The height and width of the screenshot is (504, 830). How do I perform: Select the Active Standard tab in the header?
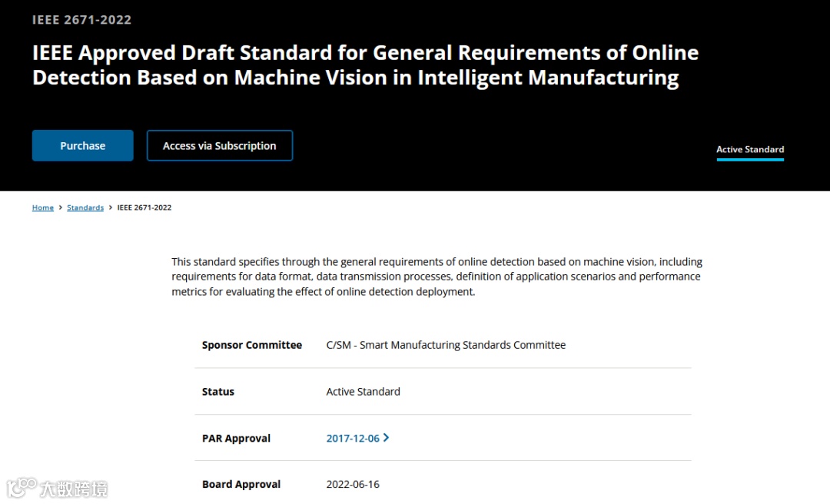(750, 150)
